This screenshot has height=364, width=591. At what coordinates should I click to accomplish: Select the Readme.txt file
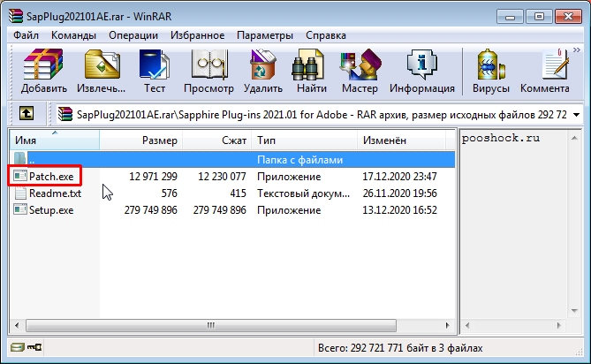[55, 193]
